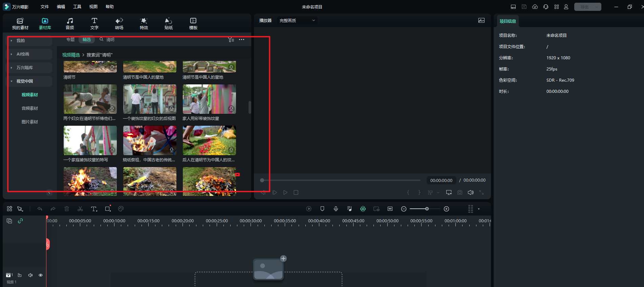644x287 pixels.
Task: Click the timeline zoom slider handle
Action: [427, 209]
